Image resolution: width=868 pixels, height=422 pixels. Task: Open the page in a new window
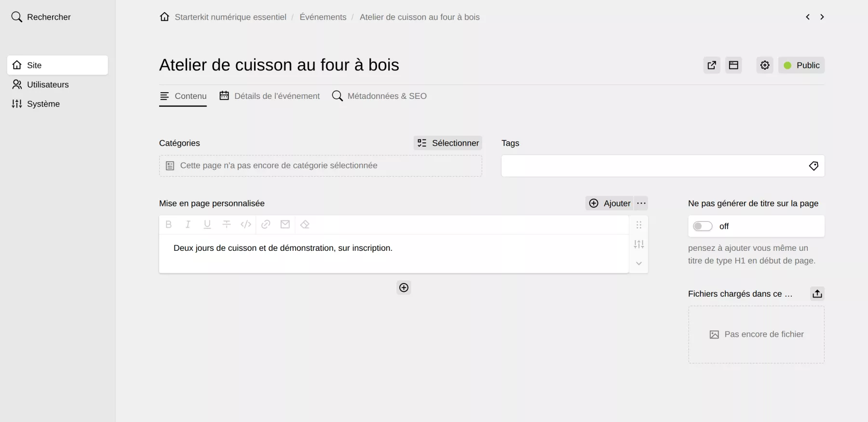[712, 65]
